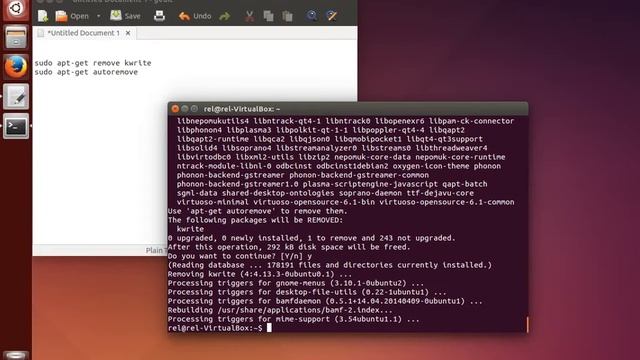Click 'Processing triggers for gnome-menus' line

[296, 283]
